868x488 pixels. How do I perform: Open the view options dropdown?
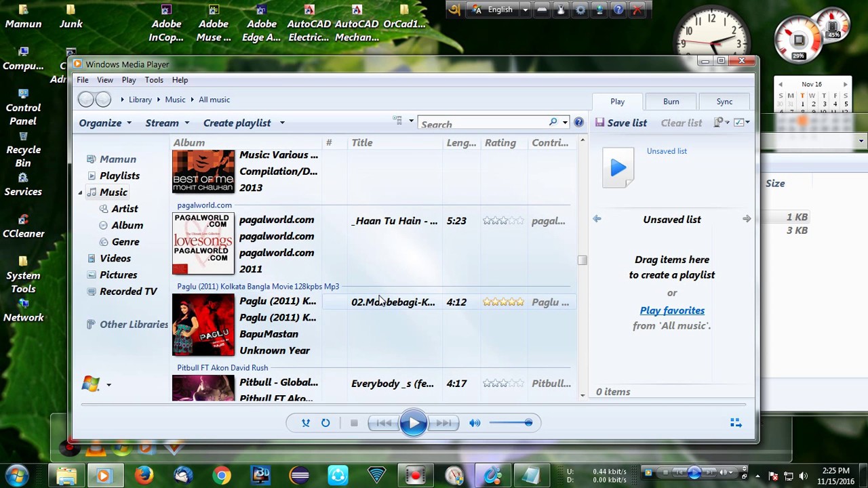coord(411,121)
